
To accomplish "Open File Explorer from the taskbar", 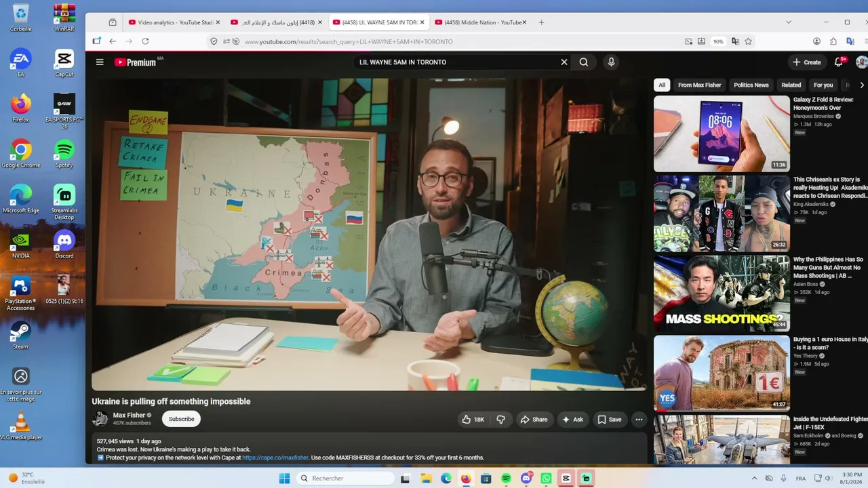I will click(426, 479).
